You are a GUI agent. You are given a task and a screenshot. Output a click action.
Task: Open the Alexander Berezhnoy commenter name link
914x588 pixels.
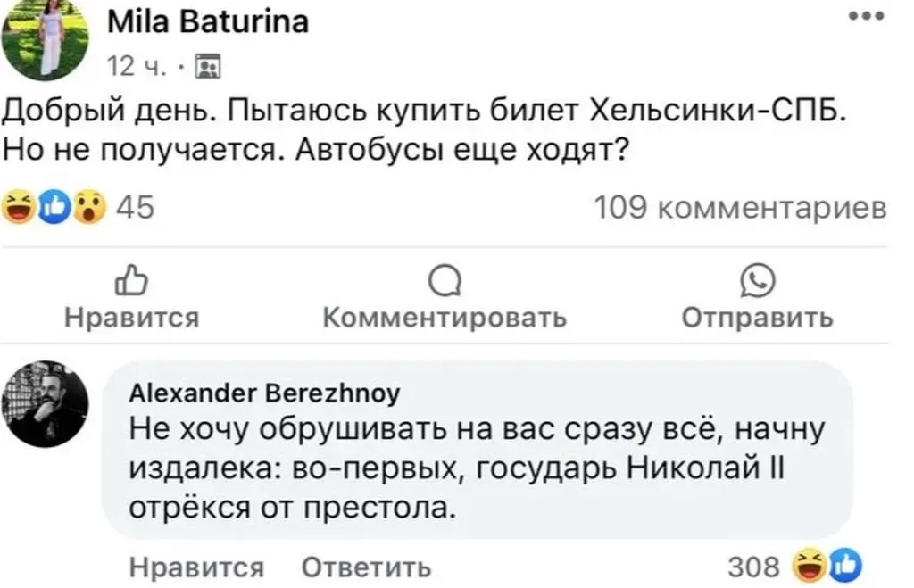click(265, 394)
